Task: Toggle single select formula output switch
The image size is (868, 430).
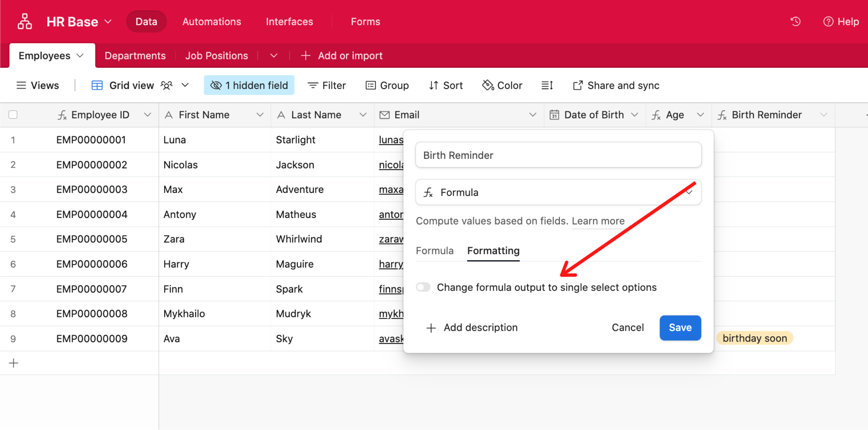Action: coord(423,287)
